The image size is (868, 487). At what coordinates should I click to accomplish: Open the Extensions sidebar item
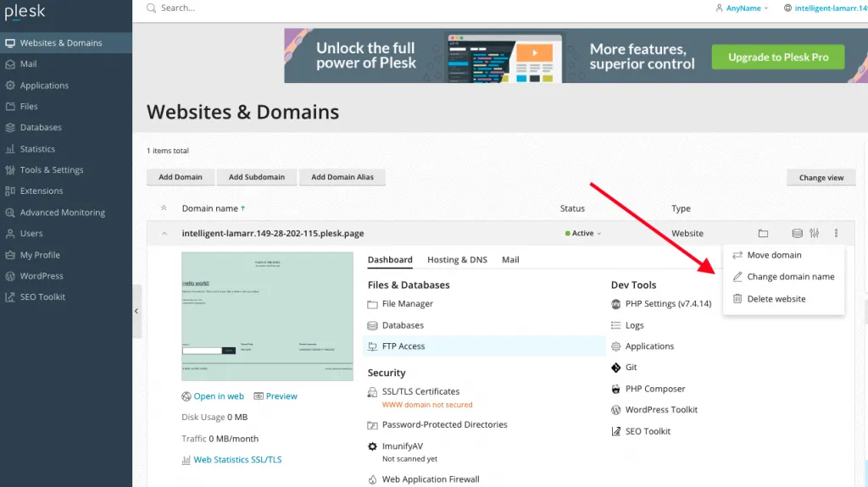click(x=42, y=191)
